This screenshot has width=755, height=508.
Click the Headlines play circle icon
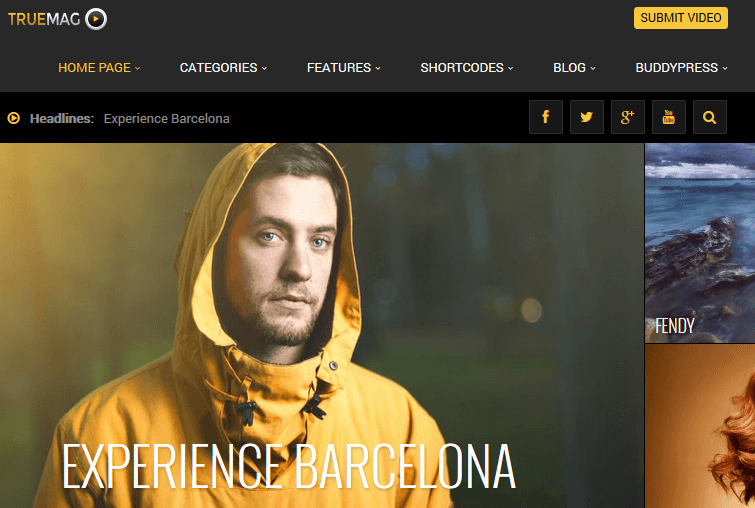[x=13, y=118]
